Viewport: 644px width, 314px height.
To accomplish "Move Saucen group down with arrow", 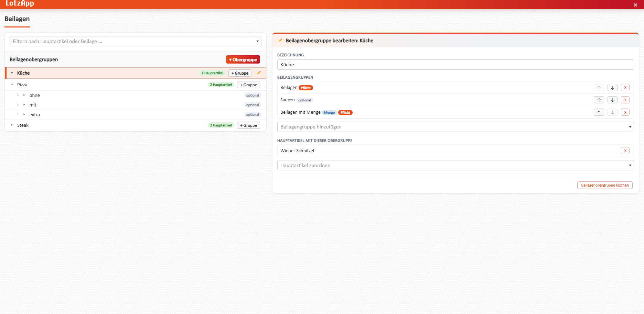I will 612,100.
